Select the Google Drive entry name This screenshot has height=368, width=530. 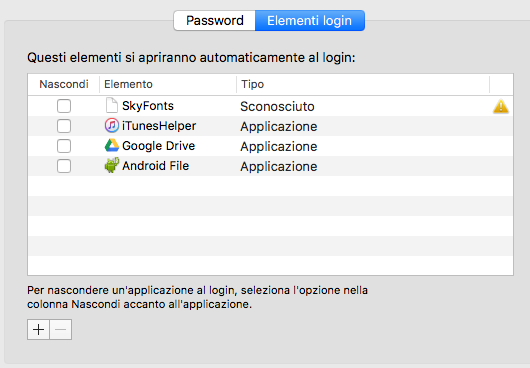coord(159,146)
